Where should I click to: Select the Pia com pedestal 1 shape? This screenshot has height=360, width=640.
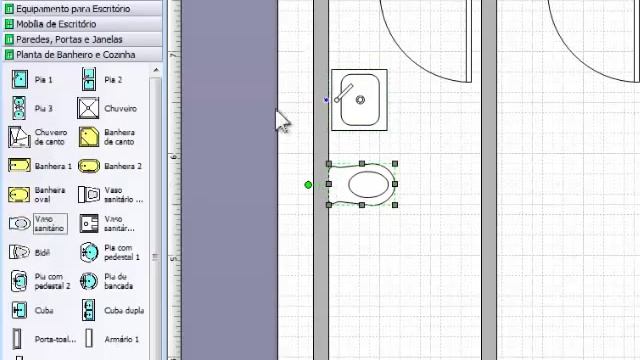[109, 252]
